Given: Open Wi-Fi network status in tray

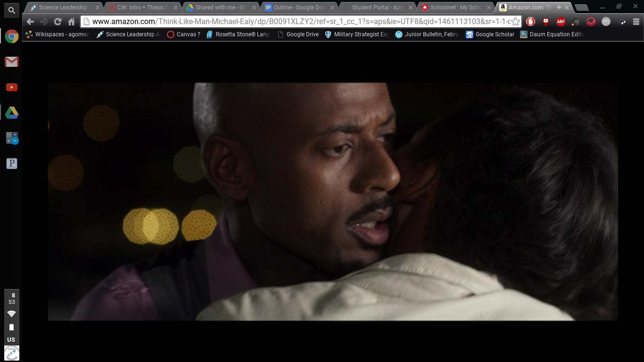Looking at the screenshot, I should (x=12, y=314).
